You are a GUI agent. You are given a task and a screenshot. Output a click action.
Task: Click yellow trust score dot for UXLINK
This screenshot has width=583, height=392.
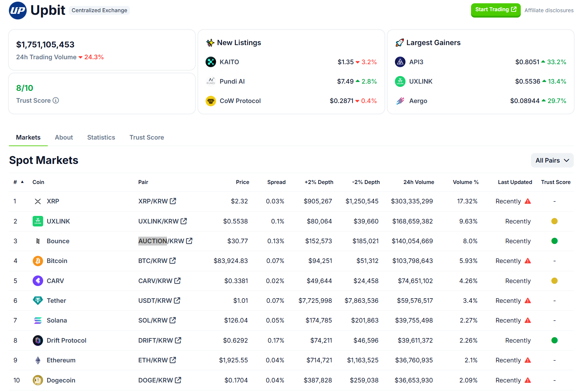(554, 221)
